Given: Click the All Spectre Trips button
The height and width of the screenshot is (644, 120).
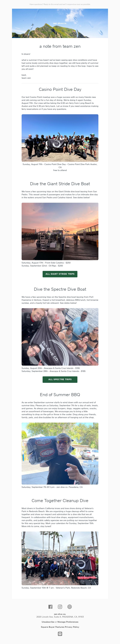Looking at the screenshot, I should [x=60, y=380].
